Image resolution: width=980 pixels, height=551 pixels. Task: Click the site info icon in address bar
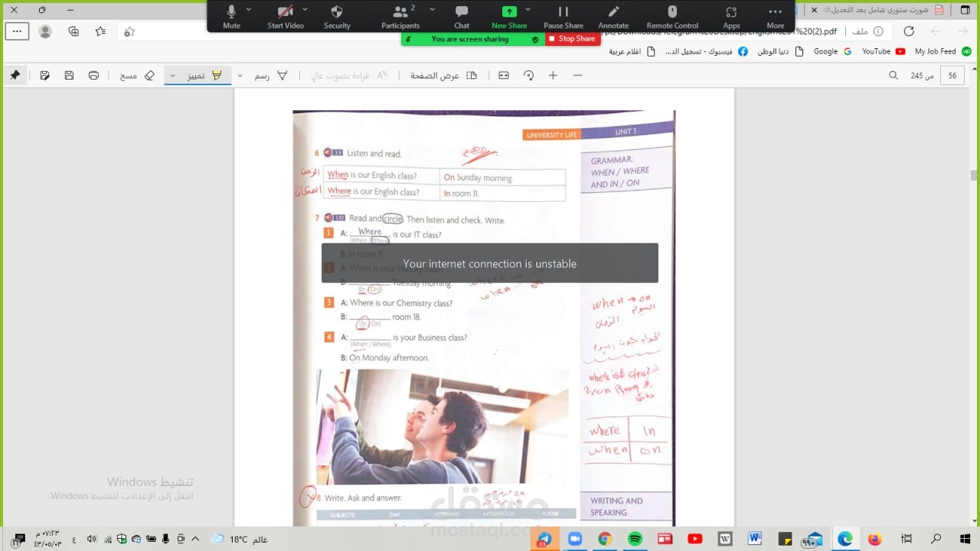(878, 31)
